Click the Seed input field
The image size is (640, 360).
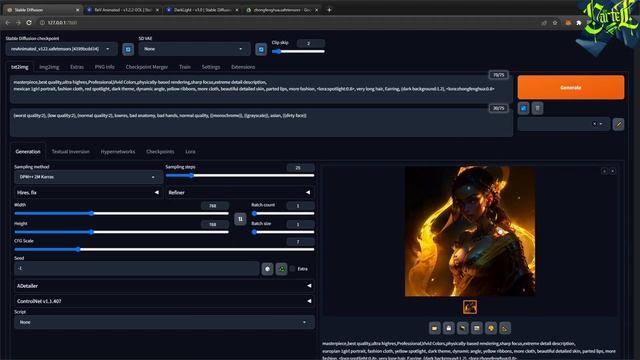[x=137, y=269]
